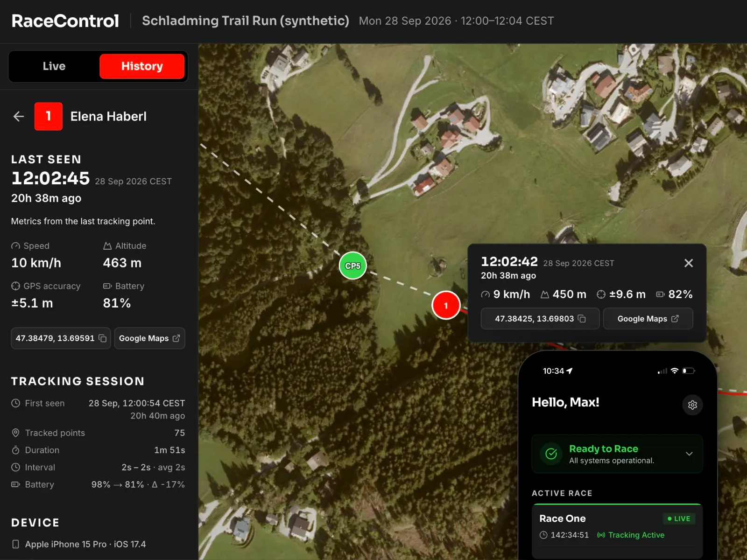Go back using the arrow beside Elena Haberl
Screen dimensions: 747x560
[19, 116]
